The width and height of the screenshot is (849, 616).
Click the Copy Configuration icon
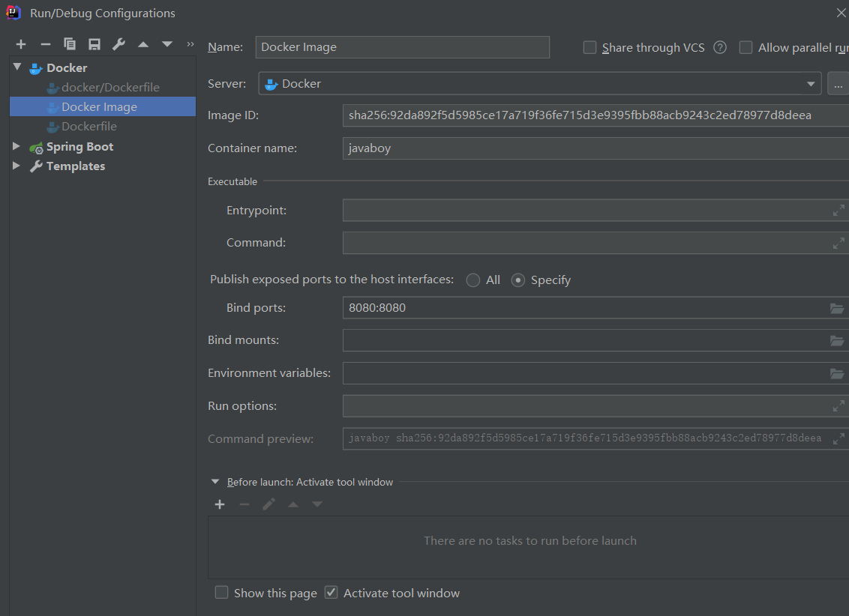[x=70, y=45]
